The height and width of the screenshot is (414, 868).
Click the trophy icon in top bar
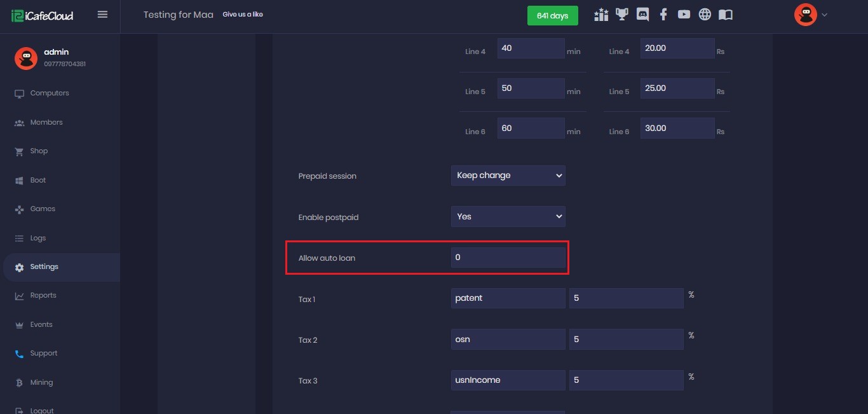pyautogui.click(x=622, y=15)
